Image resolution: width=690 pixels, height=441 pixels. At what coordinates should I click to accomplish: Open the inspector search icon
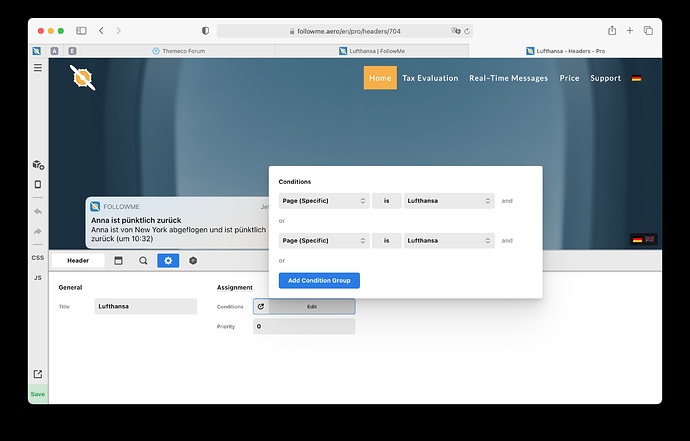click(x=143, y=261)
